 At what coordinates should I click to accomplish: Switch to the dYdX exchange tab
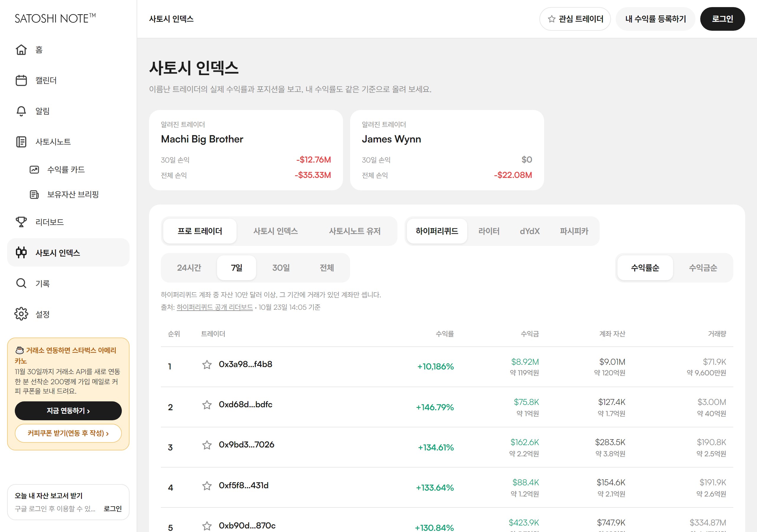pos(530,231)
